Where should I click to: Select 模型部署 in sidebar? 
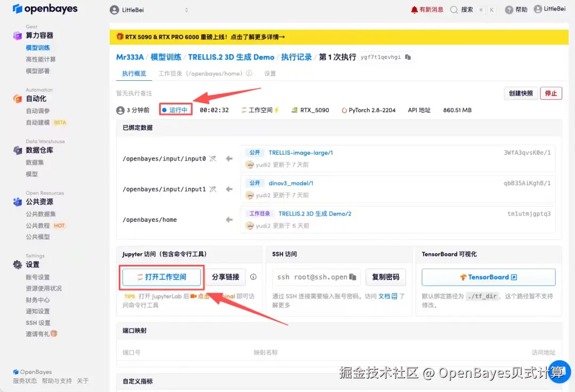[38, 71]
